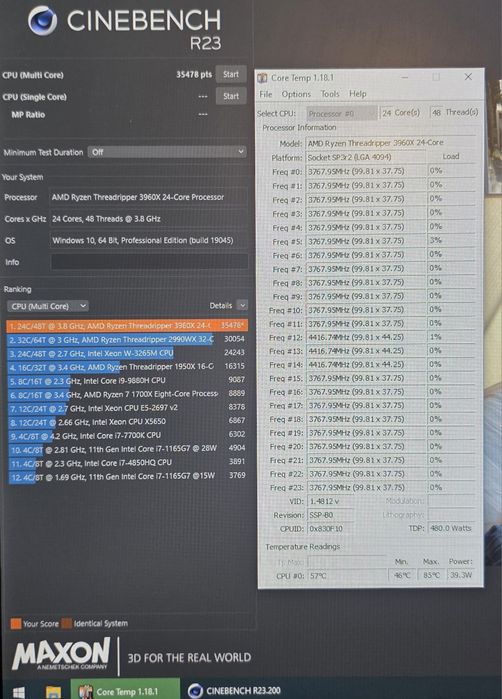Switch to CINEBENCH R23.200 taskbar button

pos(234,691)
